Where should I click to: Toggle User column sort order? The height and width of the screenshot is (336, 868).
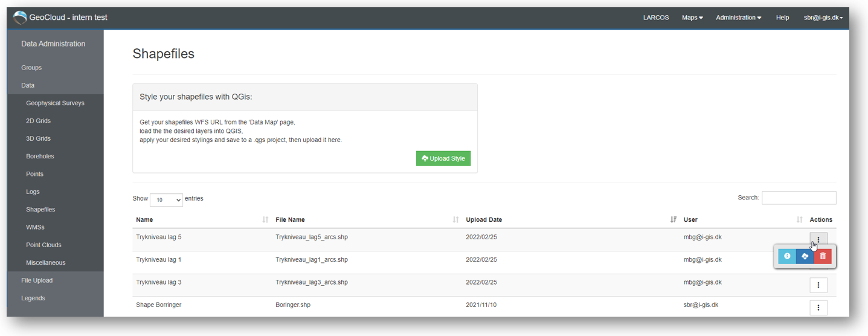(800, 220)
